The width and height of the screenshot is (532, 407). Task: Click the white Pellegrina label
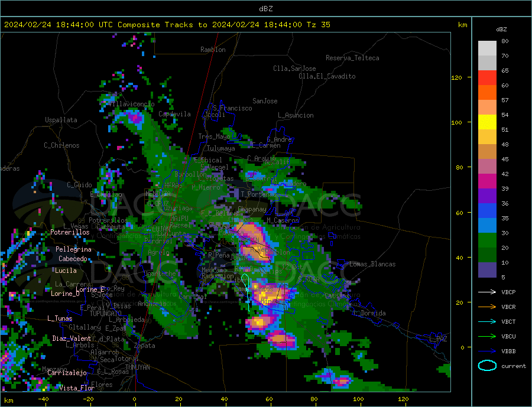[73, 249]
